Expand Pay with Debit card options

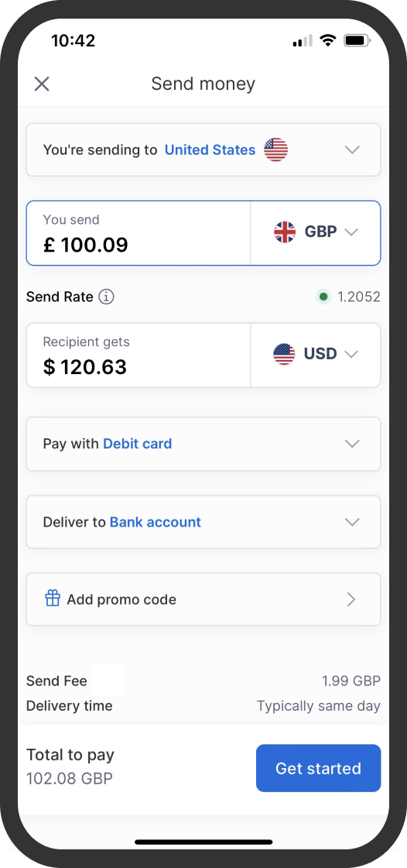[x=203, y=444]
